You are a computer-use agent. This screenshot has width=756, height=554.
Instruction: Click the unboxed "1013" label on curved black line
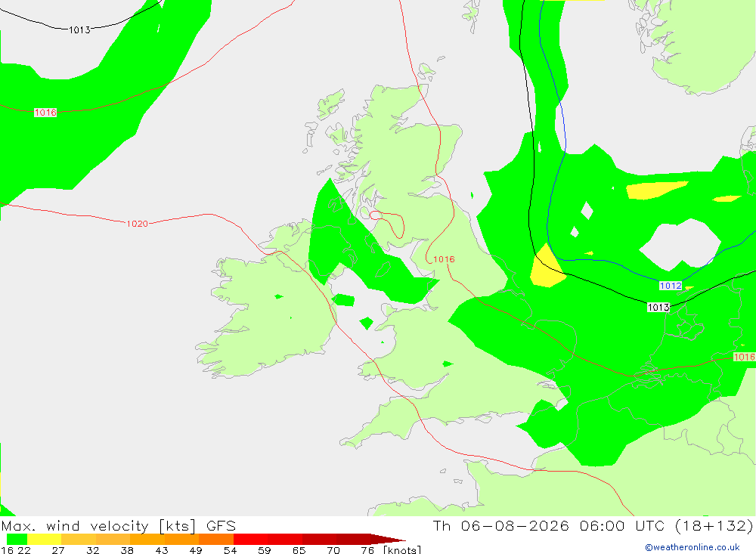tap(79, 30)
